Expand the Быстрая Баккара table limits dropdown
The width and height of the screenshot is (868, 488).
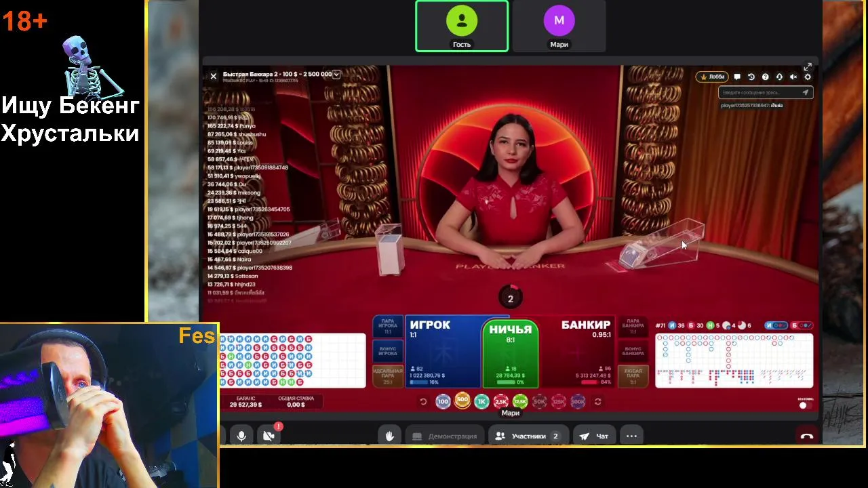coord(336,74)
